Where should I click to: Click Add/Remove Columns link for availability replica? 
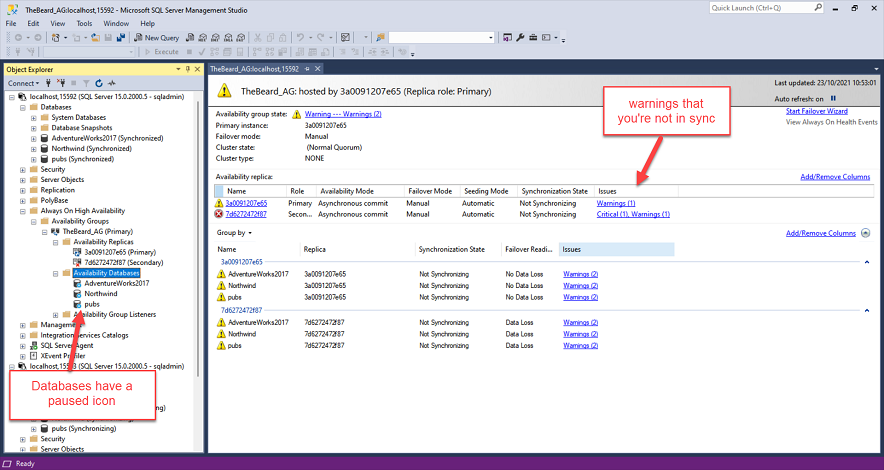pos(835,177)
